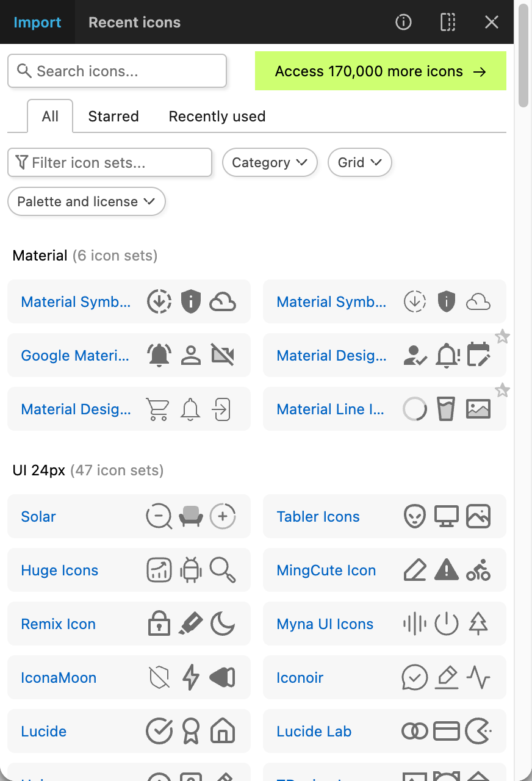Viewport: 532px width, 781px height.
Task: Click the shopping cart preview beside Material Design
Action: click(x=159, y=409)
